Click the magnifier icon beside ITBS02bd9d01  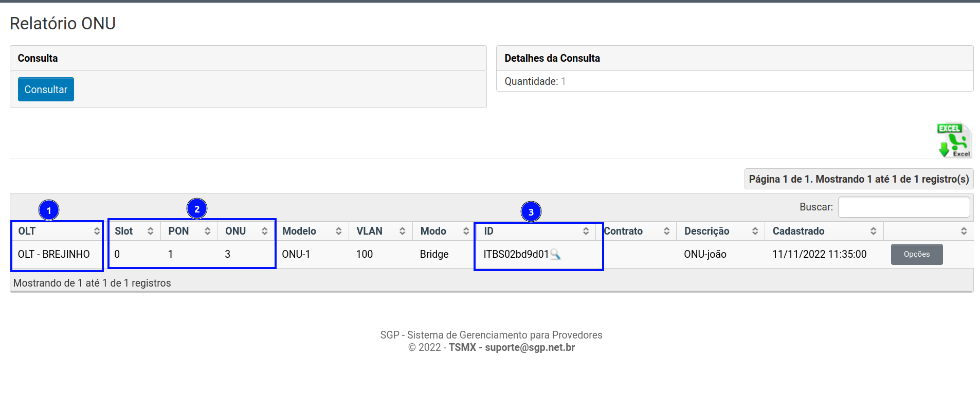pos(555,254)
